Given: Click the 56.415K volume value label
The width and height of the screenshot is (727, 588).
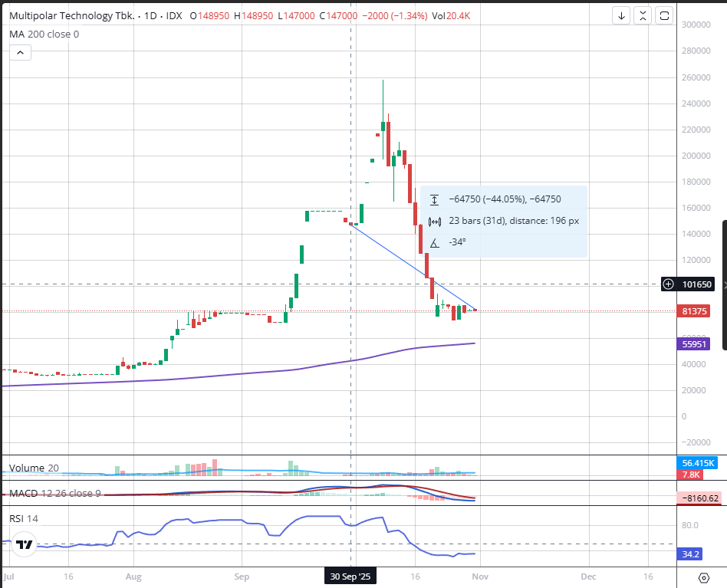Looking at the screenshot, I should click(698, 463).
